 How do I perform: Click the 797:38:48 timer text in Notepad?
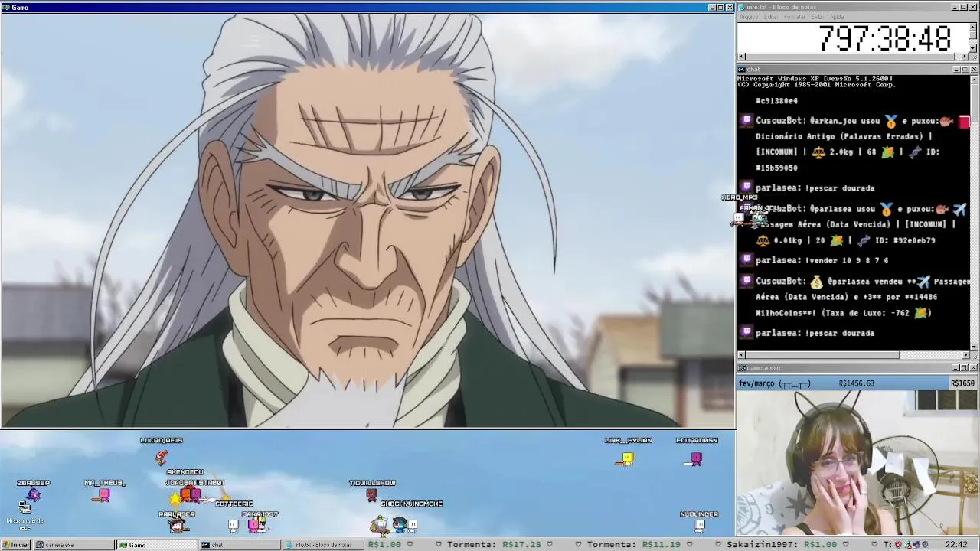(885, 38)
